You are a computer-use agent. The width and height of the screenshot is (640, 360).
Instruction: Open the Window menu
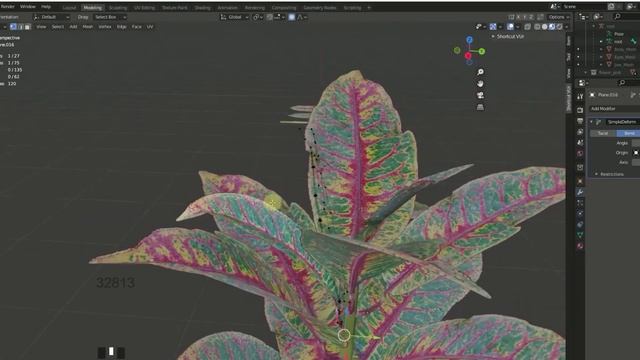[28, 7]
